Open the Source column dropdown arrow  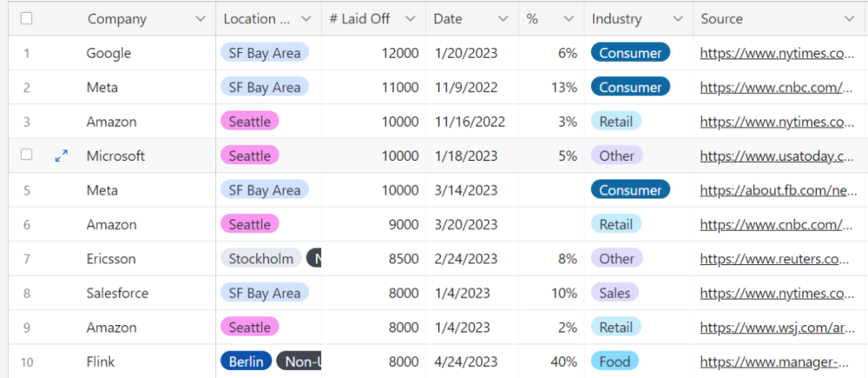click(850, 18)
